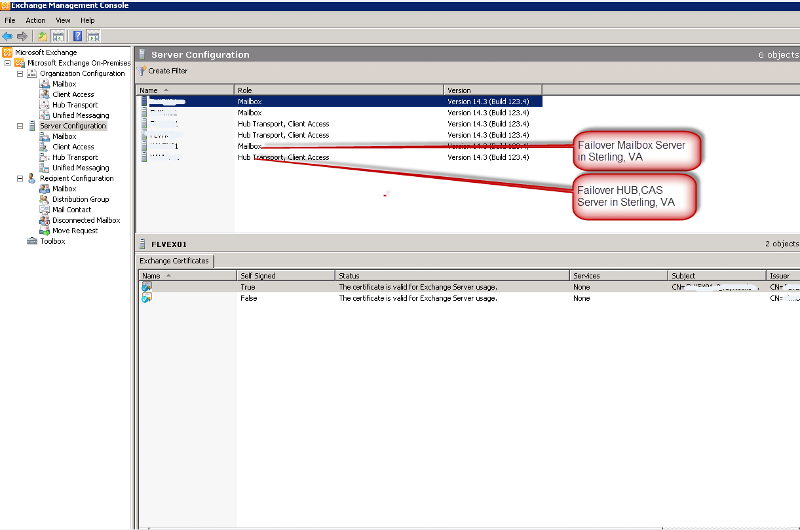This screenshot has width=800, height=530.
Task: Select Microsoft Exchange On-Premises node
Action: click(x=79, y=63)
